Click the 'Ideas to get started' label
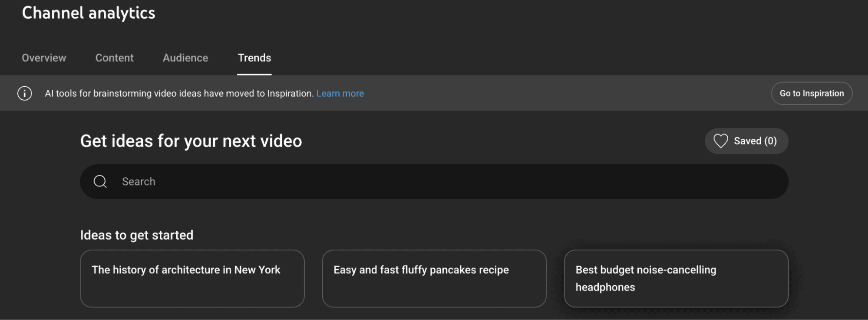 click(137, 235)
